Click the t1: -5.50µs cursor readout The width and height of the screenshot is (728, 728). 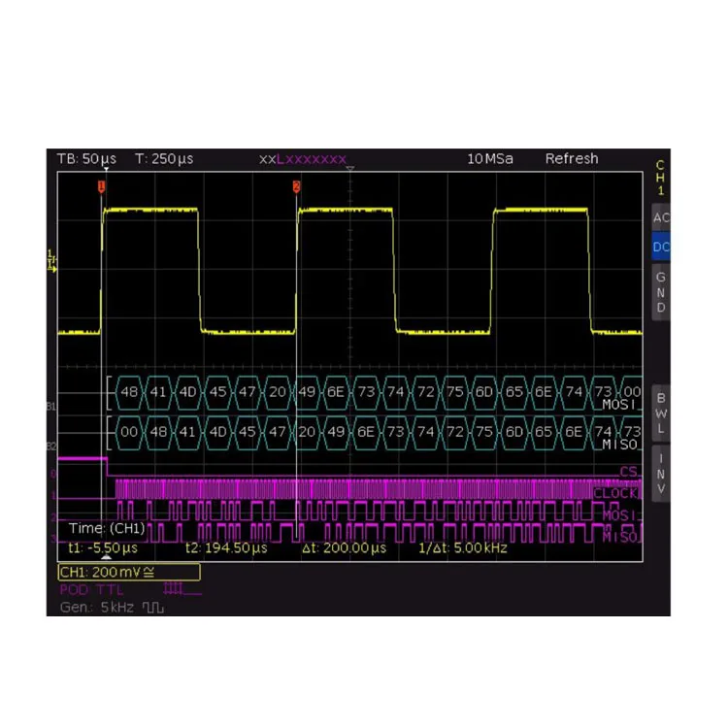pos(103,548)
